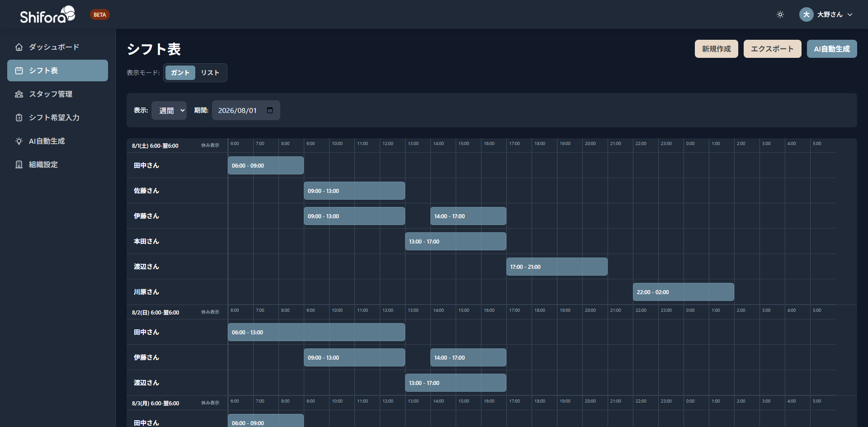Toggle 休み表示 for 8/2(日)
This screenshot has height=427, width=868.
[210, 312]
